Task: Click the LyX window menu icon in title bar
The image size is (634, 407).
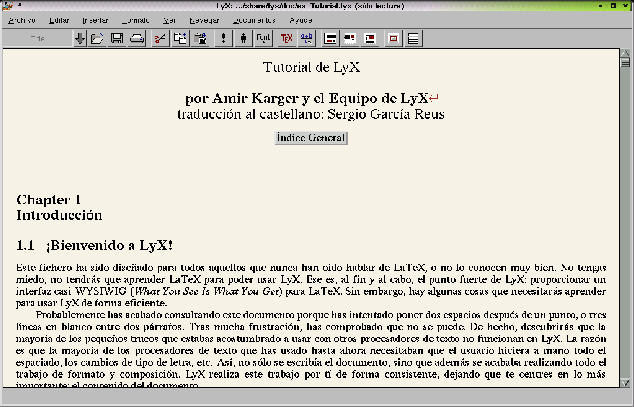Action: (8, 5)
